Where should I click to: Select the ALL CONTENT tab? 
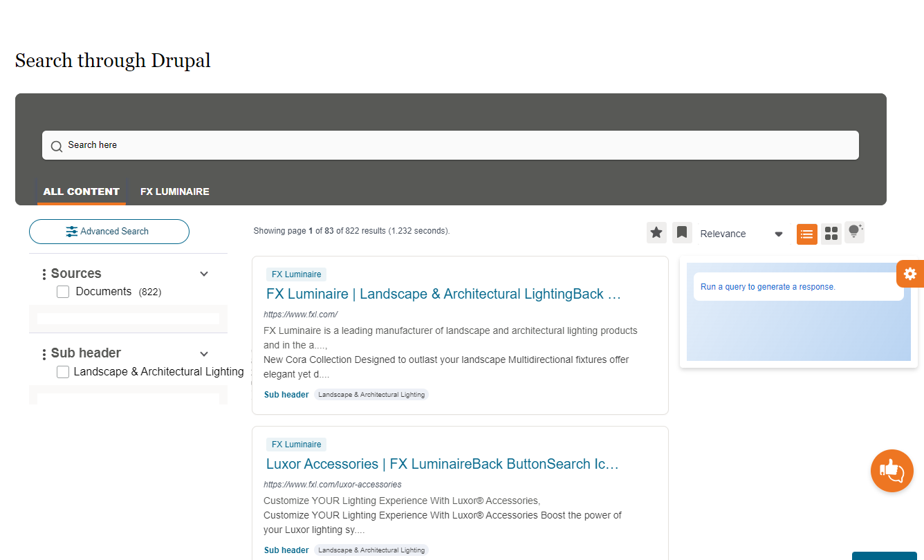point(82,192)
